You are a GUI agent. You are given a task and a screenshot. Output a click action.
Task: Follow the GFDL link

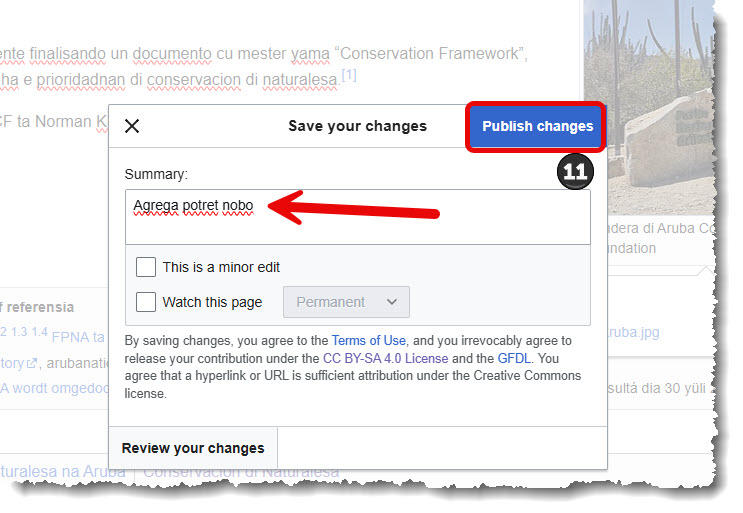(x=514, y=359)
